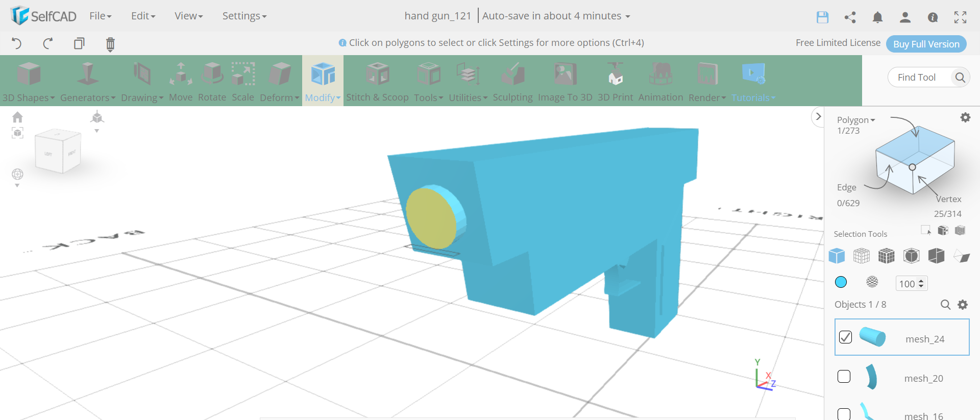Select the Sculpting tool
Image resolution: width=980 pixels, height=420 pixels.
(512, 82)
